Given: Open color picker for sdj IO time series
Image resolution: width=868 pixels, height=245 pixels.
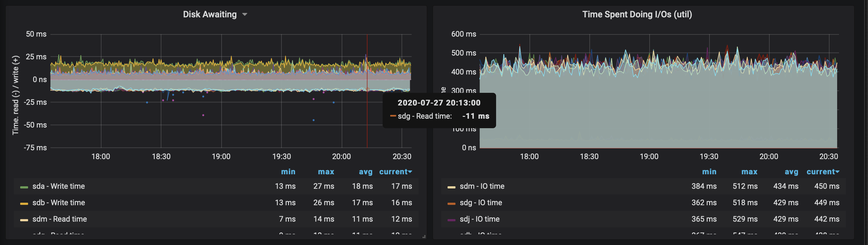Looking at the screenshot, I should (452, 220).
